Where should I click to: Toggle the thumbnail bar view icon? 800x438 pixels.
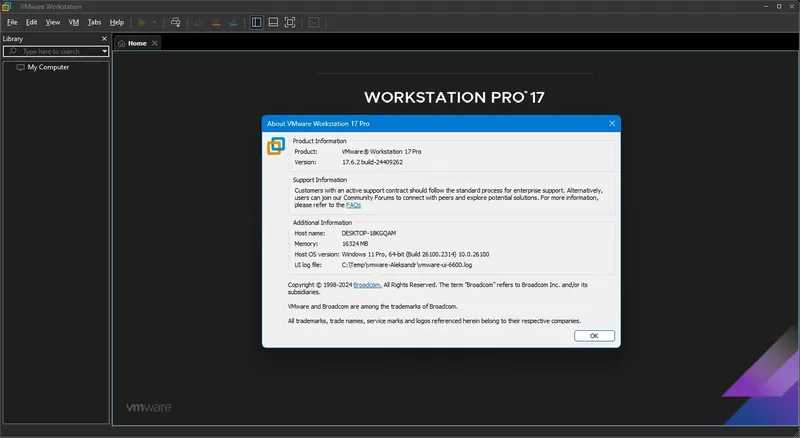point(273,22)
